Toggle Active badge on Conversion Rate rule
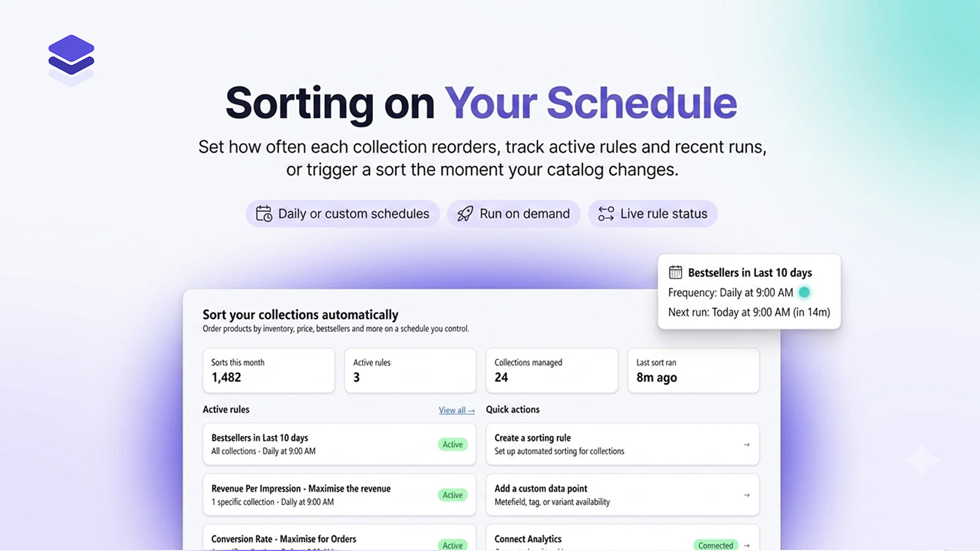Viewport: 980px width, 551px height. pyautogui.click(x=453, y=544)
